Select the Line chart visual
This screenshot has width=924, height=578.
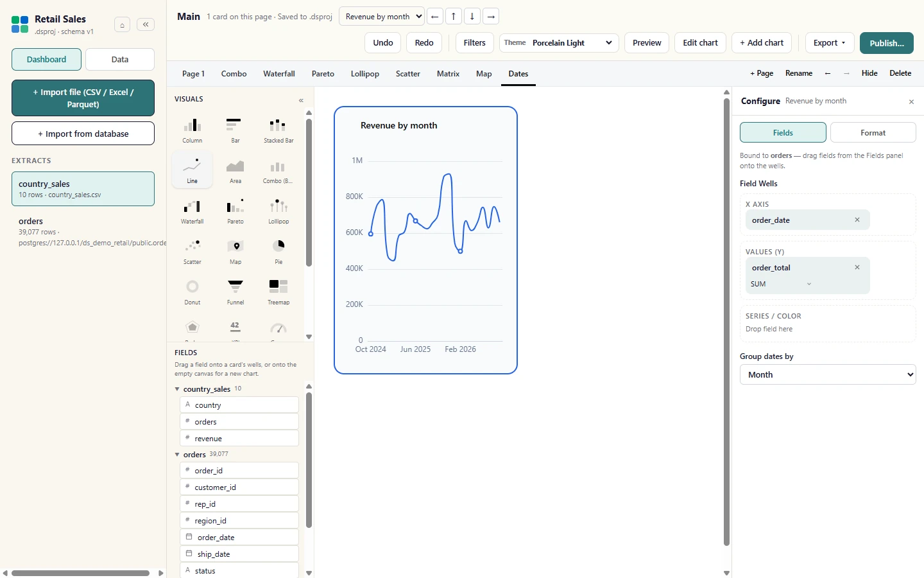pos(193,170)
